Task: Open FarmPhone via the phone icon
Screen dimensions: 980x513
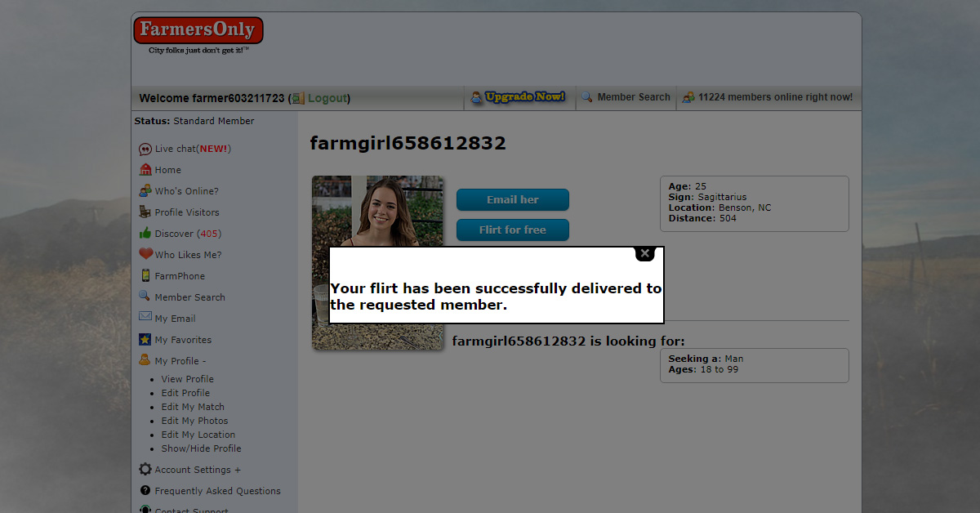Action: (145, 275)
